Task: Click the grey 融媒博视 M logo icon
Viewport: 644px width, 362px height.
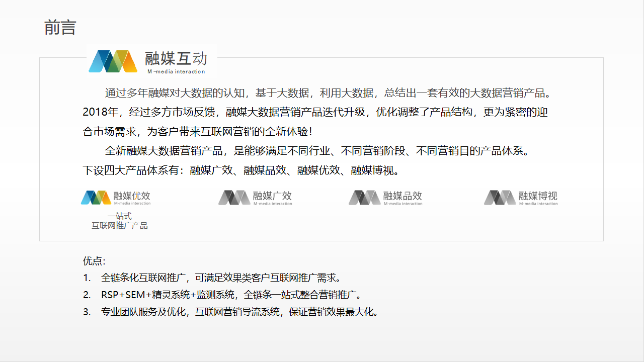Action: [500, 198]
